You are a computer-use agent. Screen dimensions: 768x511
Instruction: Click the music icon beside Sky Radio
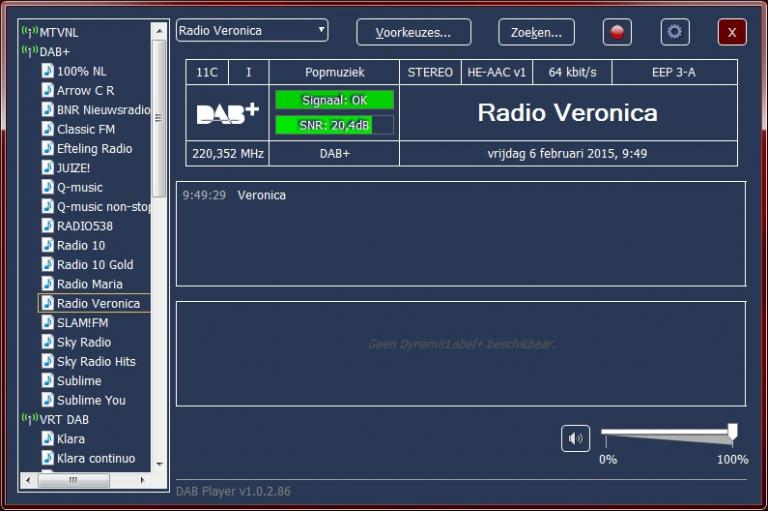[47, 342]
